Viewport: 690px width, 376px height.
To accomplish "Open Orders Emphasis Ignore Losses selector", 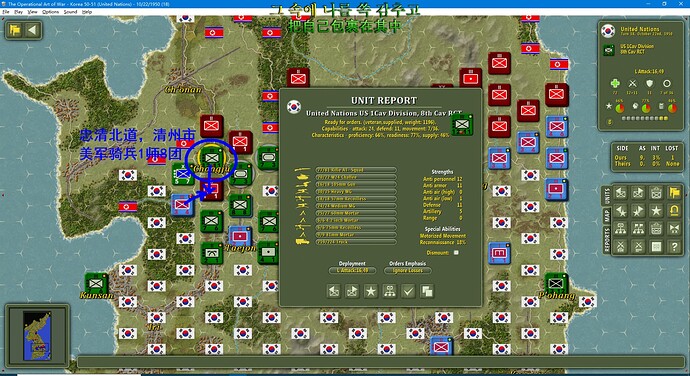I will pyautogui.click(x=407, y=270).
